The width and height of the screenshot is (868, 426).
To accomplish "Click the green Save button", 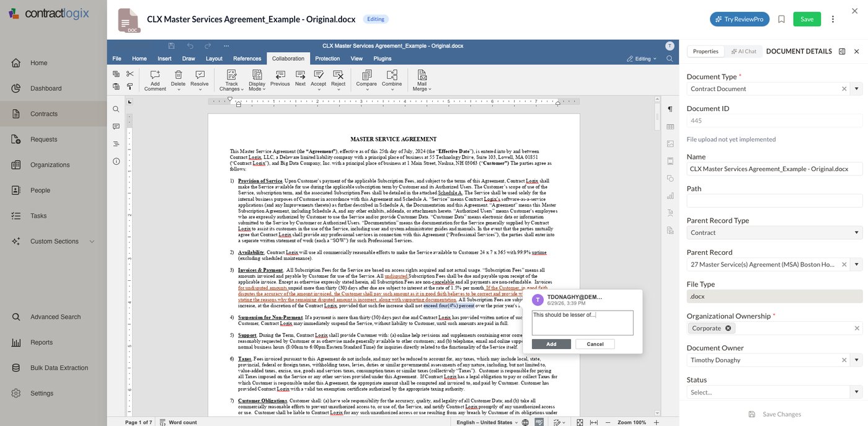I will click(807, 19).
